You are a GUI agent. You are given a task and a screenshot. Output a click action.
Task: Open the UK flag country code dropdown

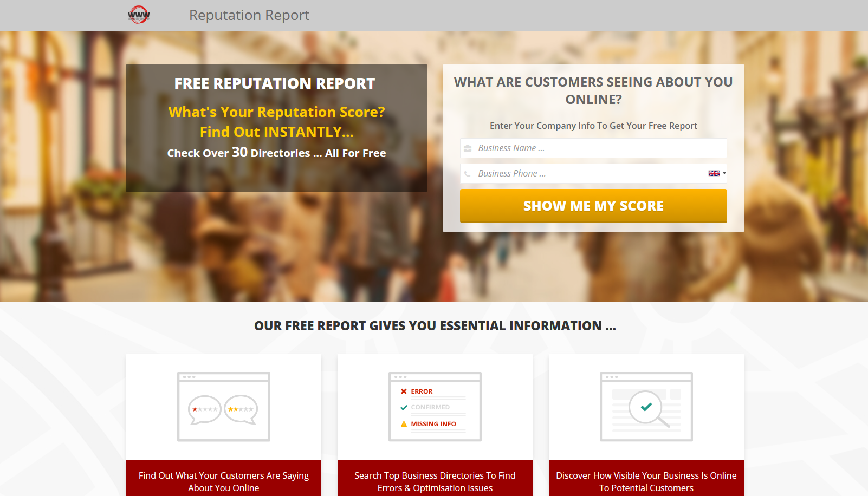717,173
